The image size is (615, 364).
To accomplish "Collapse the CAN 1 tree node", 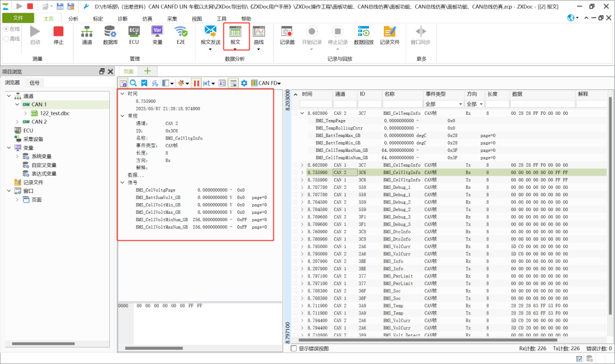I will (x=17, y=105).
